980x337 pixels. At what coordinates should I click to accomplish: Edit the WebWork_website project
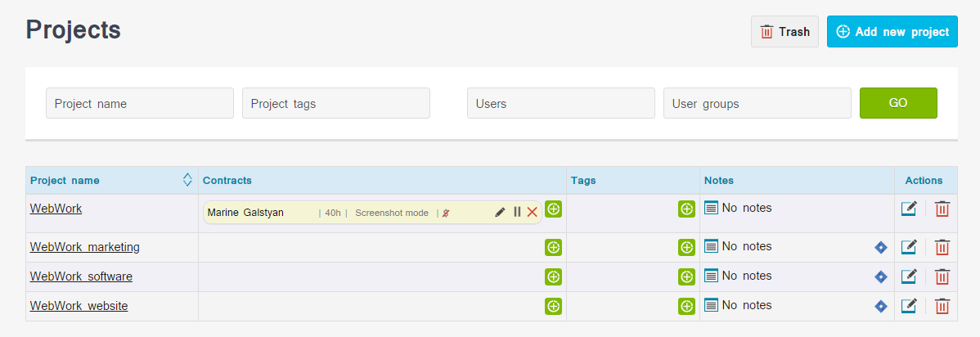909,306
